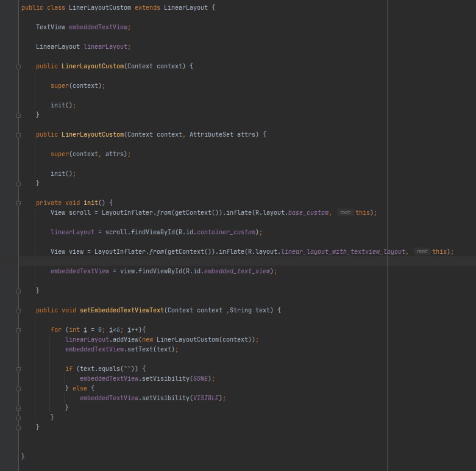476x471 pixels.
Task: Collapse the for loop block
Action: tap(18, 330)
